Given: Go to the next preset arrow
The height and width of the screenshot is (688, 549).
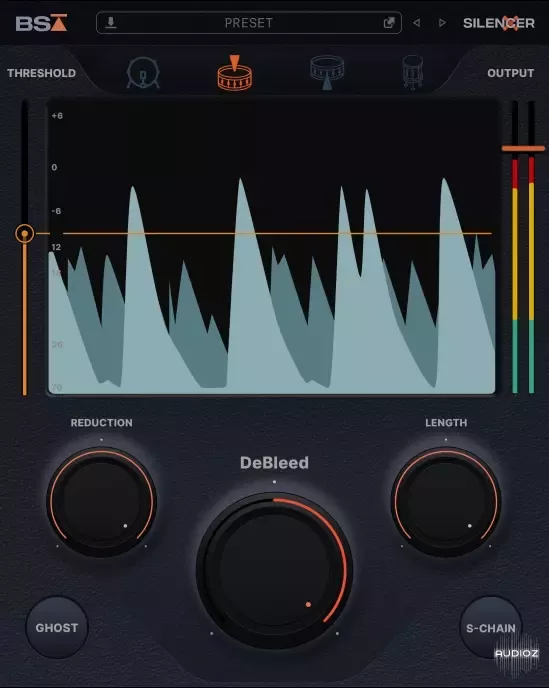Looking at the screenshot, I should [x=442, y=22].
